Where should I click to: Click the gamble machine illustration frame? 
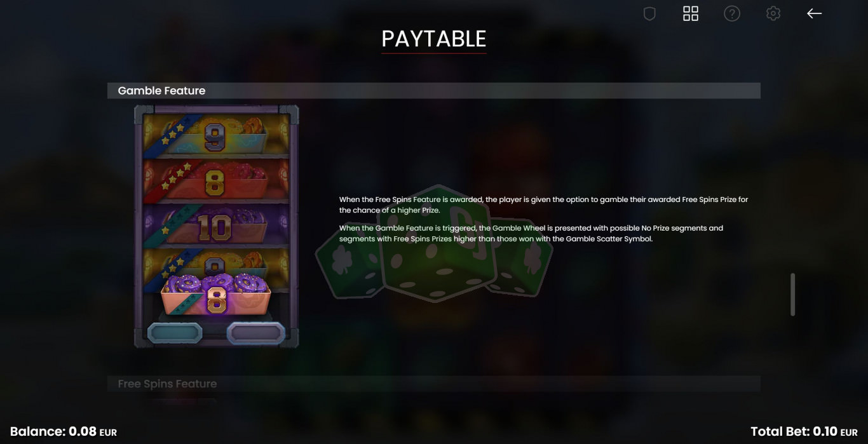(216, 226)
